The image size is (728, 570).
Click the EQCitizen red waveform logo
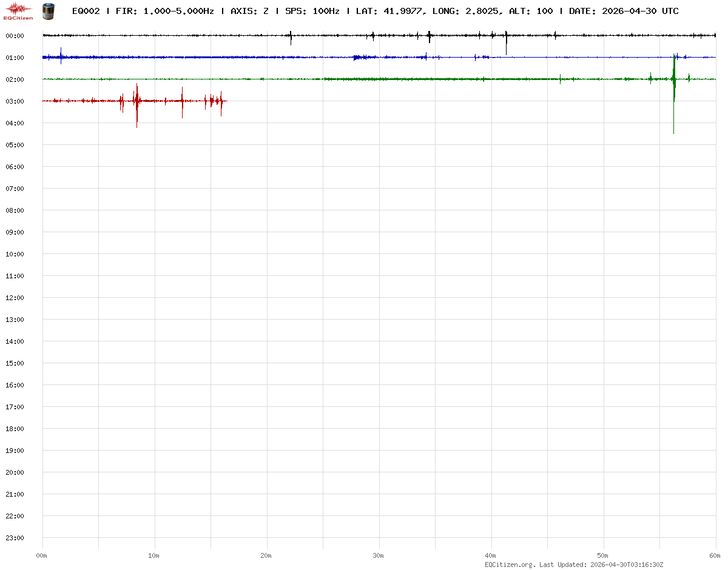click(19, 10)
